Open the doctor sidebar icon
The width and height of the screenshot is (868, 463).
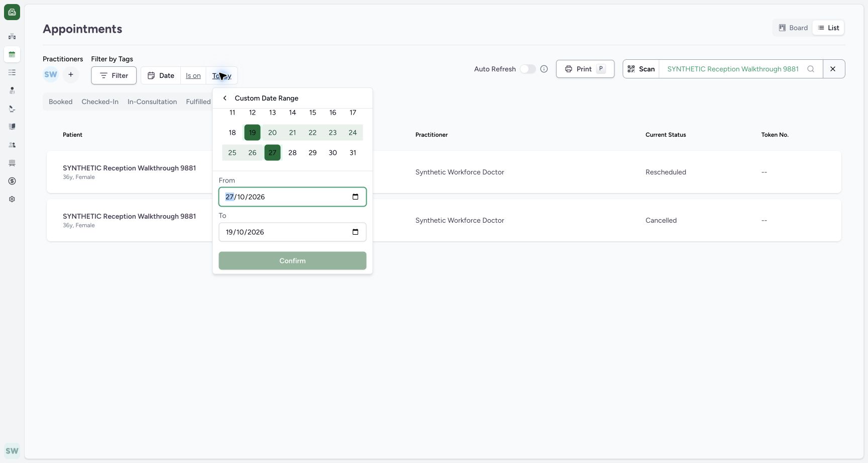(x=12, y=90)
